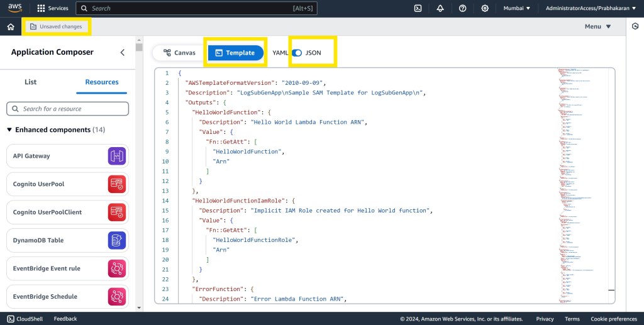644x325 pixels.
Task: Open the CloudShell icon in top bar
Action: coord(418,8)
